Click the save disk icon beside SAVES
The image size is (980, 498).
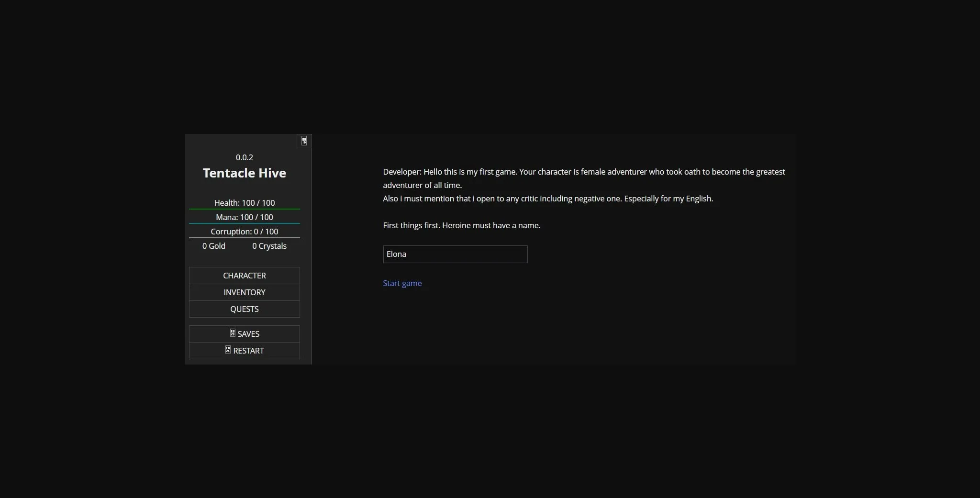pyautogui.click(x=233, y=333)
